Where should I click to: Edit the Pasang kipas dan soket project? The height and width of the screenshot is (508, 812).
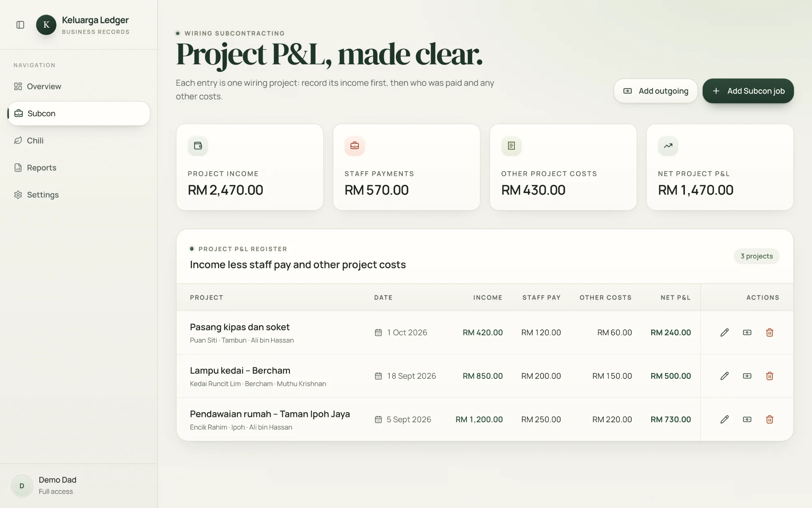tap(725, 332)
